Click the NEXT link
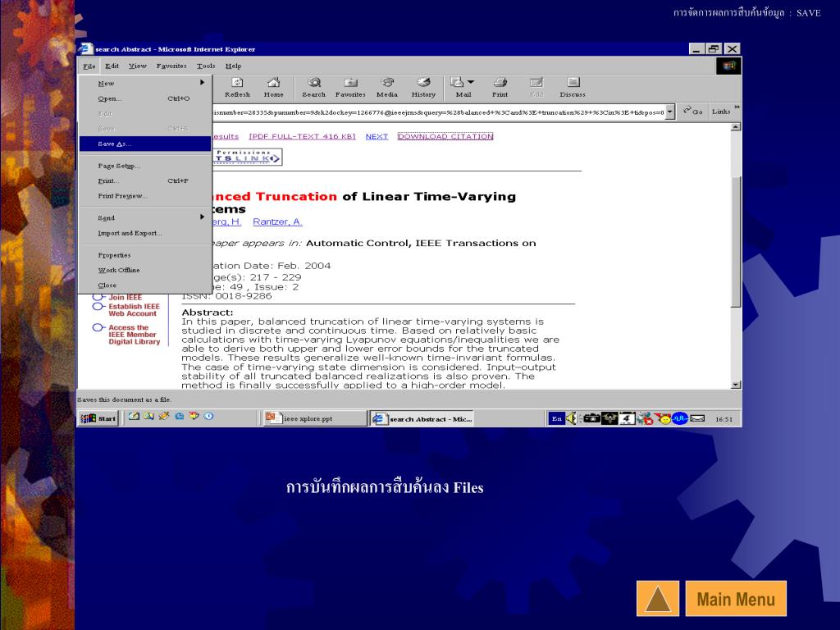Image resolution: width=840 pixels, height=630 pixels. pyautogui.click(x=377, y=137)
